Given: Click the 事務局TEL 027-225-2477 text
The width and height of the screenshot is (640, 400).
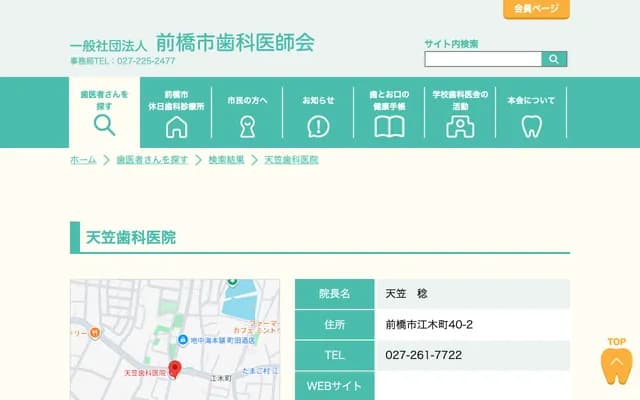Looking at the screenshot, I should click(x=122, y=61).
